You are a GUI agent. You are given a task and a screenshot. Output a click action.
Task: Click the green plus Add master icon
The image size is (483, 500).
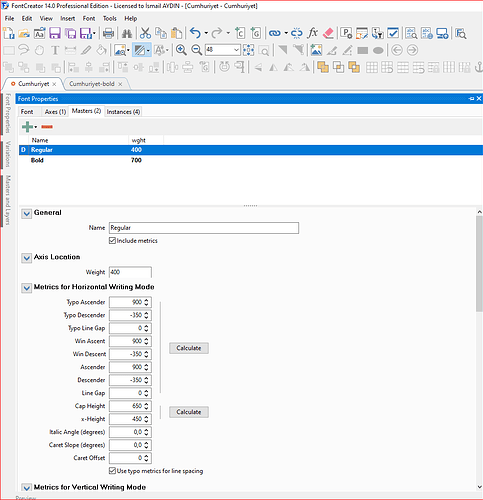pyautogui.click(x=27, y=127)
